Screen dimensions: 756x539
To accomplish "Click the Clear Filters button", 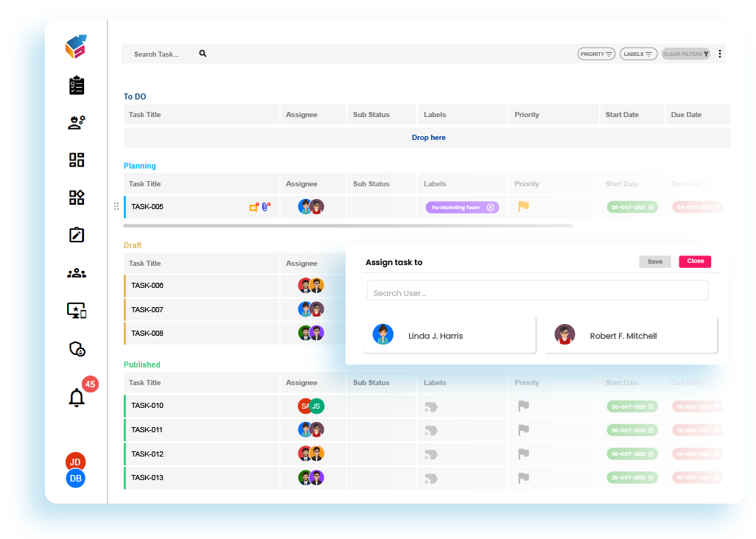I will [685, 54].
